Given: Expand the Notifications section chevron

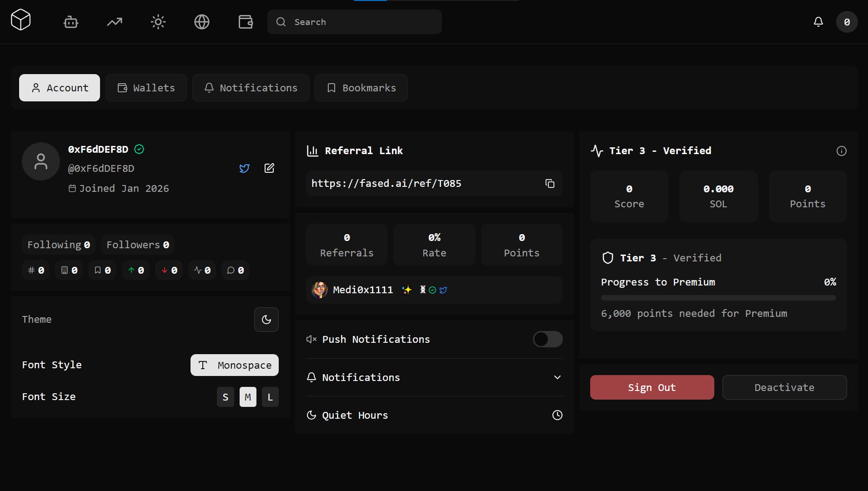Looking at the screenshot, I should (557, 377).
